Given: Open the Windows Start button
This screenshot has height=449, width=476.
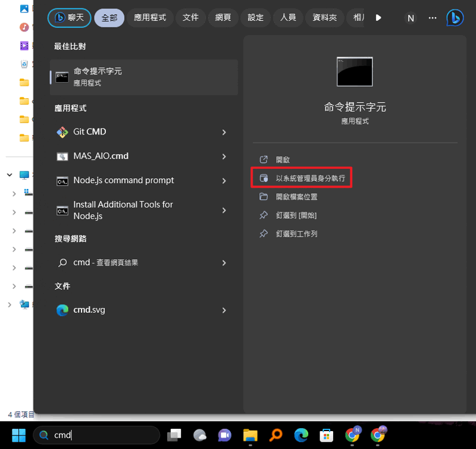Looking at the screenshot, I should [x=19, y=435].
